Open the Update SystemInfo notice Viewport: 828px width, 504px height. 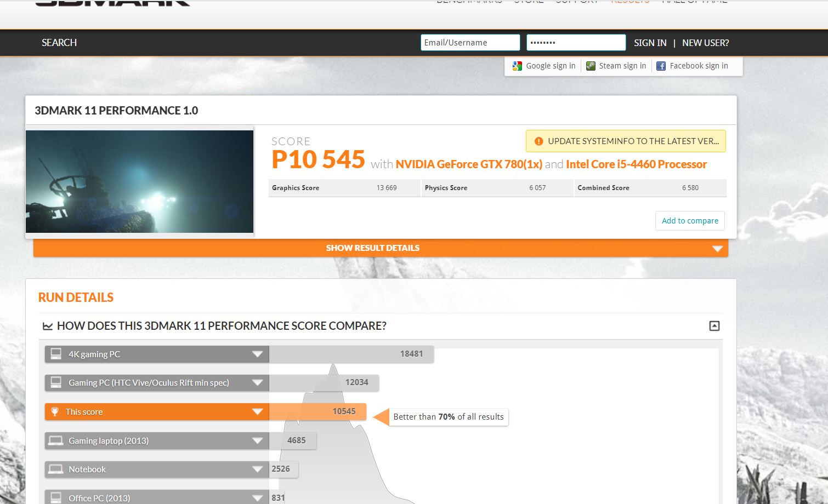click(626, 141)
